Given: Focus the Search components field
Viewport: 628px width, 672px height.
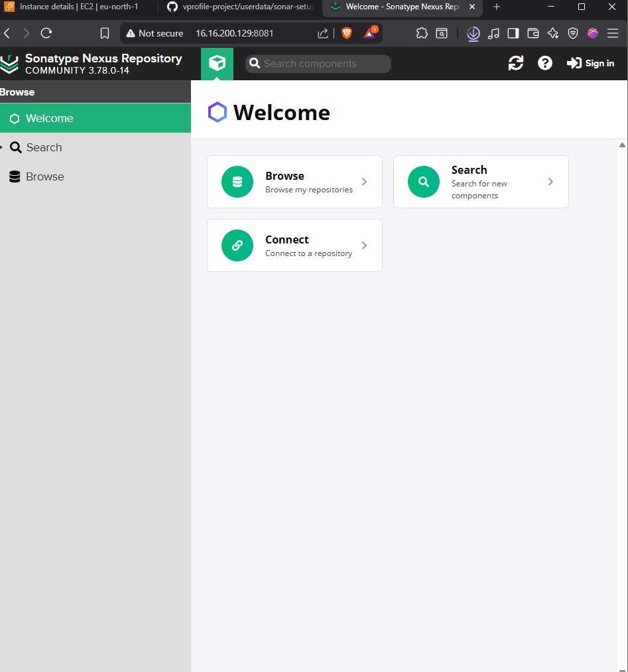Looking at the screenshot, I should (318, 64).
